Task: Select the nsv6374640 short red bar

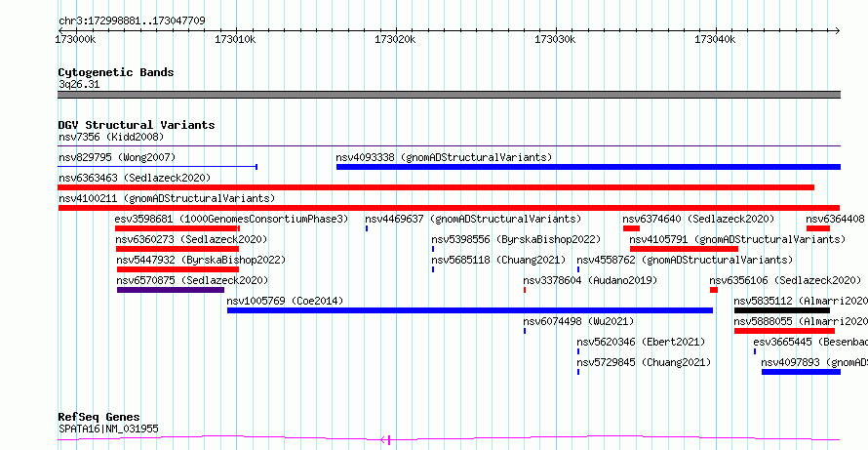Action: 631,228
